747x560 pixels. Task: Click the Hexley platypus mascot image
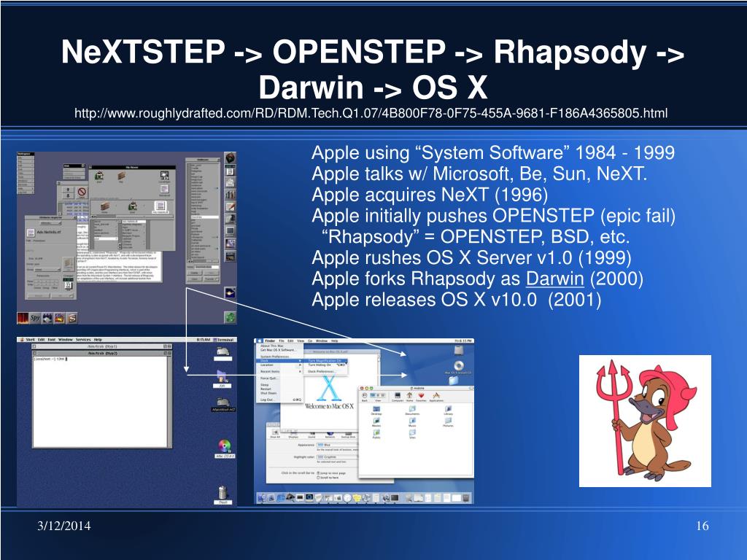point(645,421)
